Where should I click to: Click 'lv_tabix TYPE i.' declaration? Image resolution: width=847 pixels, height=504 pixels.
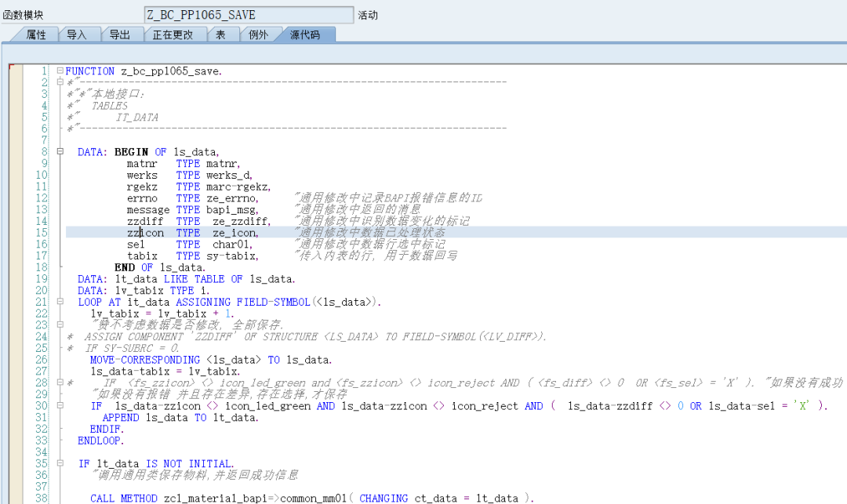(x=162, y=291)
